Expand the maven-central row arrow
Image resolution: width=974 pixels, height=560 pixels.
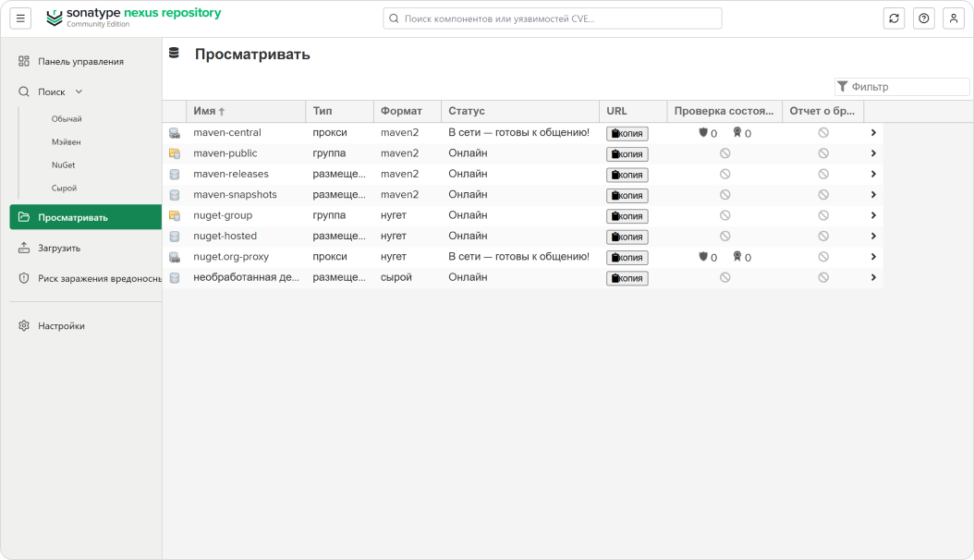[x=873, y=133]
